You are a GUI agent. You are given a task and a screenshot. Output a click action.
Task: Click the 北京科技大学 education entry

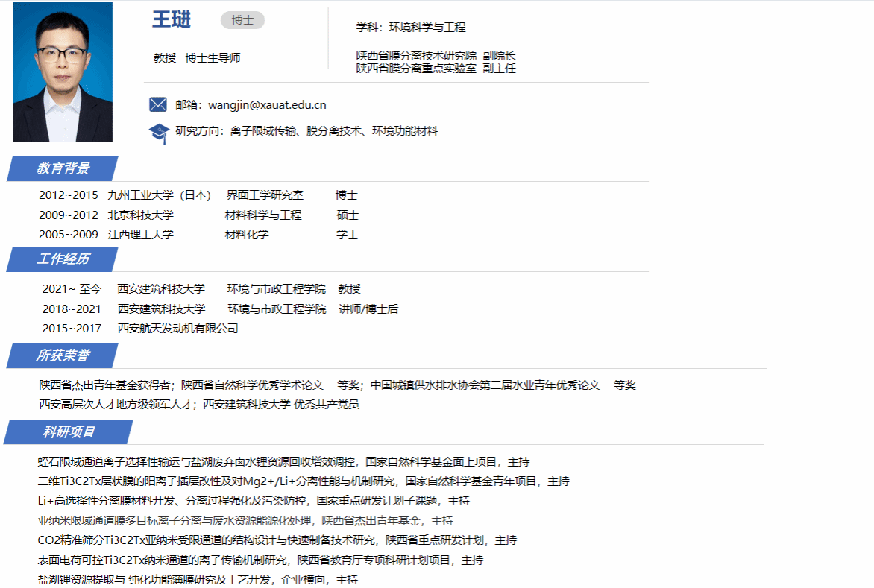pos(140,215)
